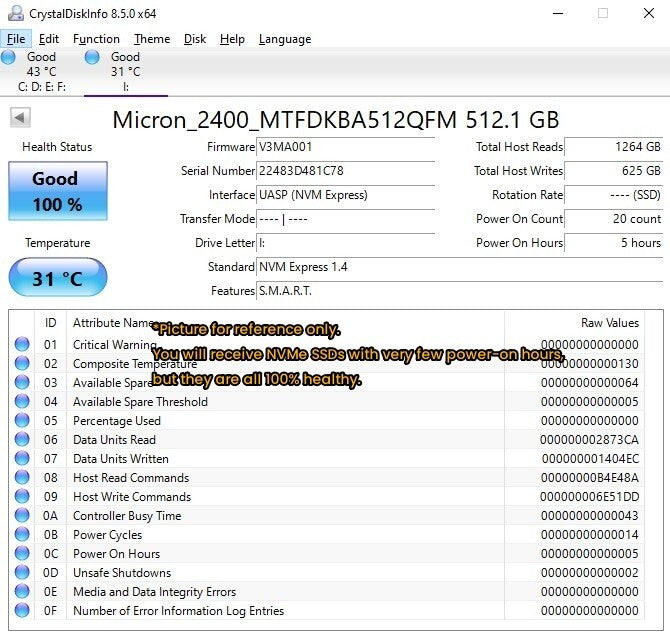Select the Percentage Used attribute name

(117, 421)
